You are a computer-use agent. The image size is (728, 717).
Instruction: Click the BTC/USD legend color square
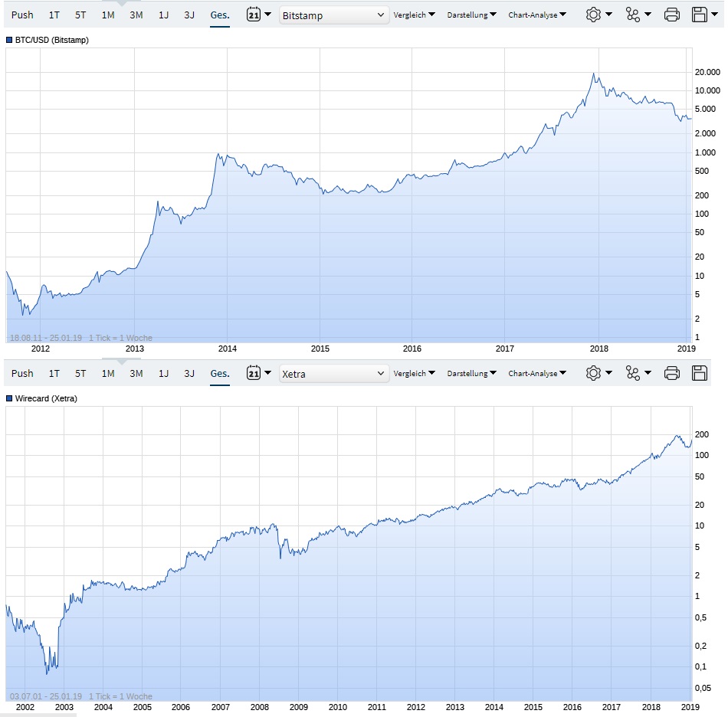pyautogui.click(x=9, y=40)
